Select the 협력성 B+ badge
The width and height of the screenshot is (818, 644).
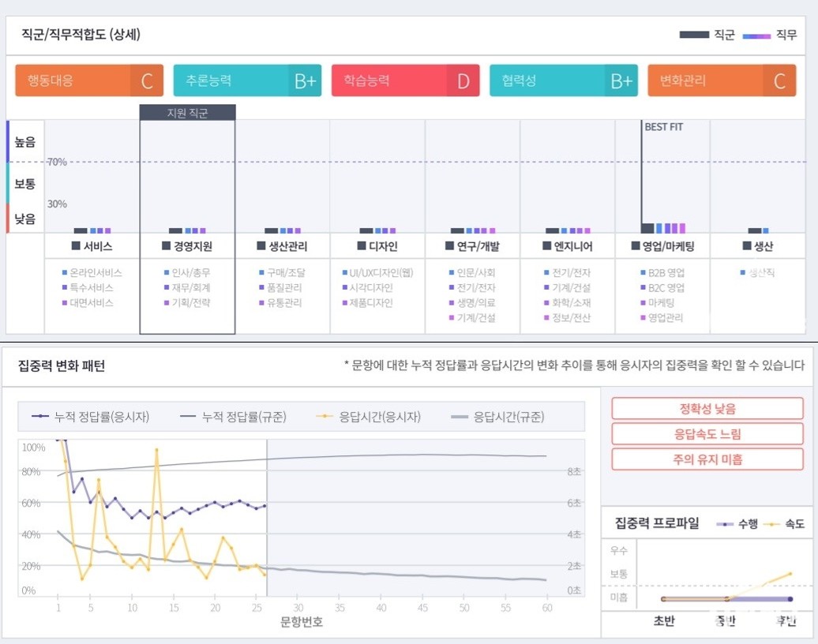tap(564, 80)
